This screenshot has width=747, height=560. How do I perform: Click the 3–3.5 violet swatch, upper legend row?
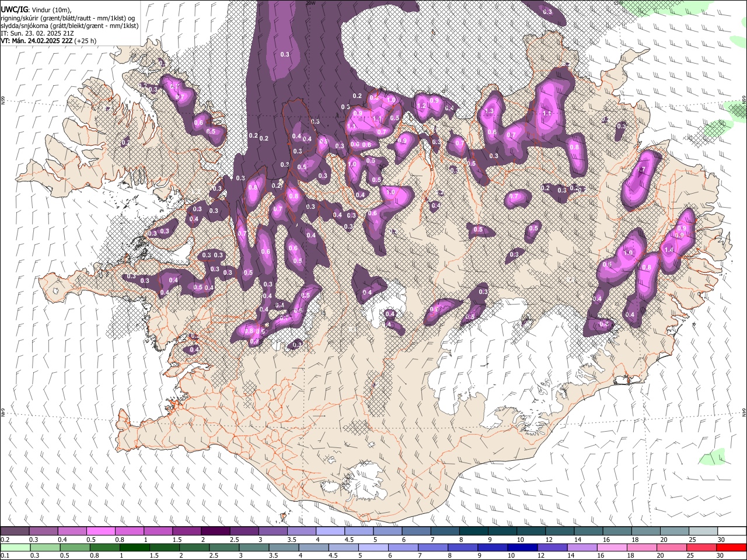tap(273, 531)
